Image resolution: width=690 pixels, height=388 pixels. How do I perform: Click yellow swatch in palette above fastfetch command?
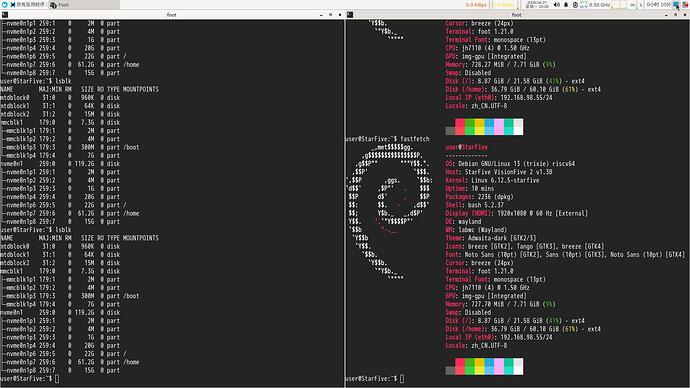point(479,127)
